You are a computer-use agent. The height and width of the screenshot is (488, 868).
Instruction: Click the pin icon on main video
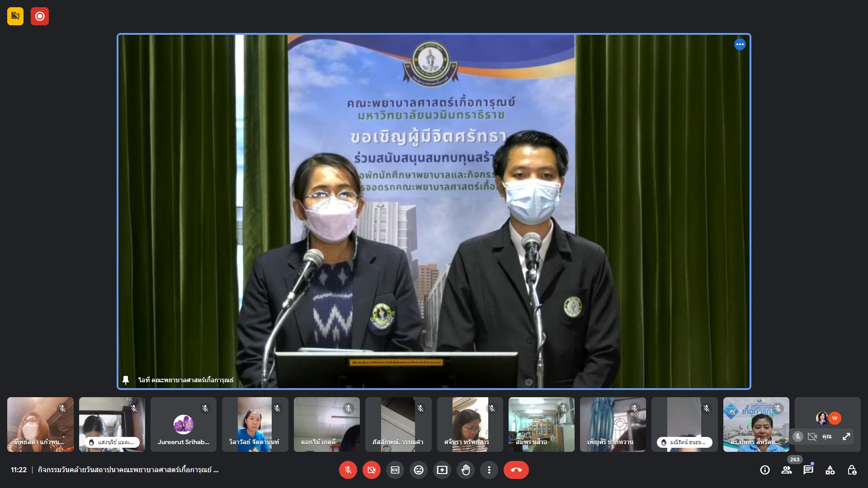click(126, 380)
